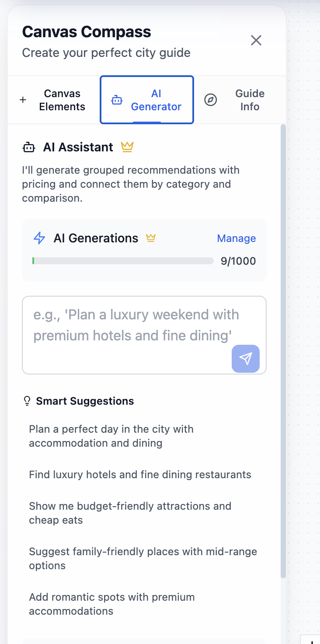Click the robot icon beside AI Assistant
The width and height of the screenshot is (320, 644).
click(29, 147)
